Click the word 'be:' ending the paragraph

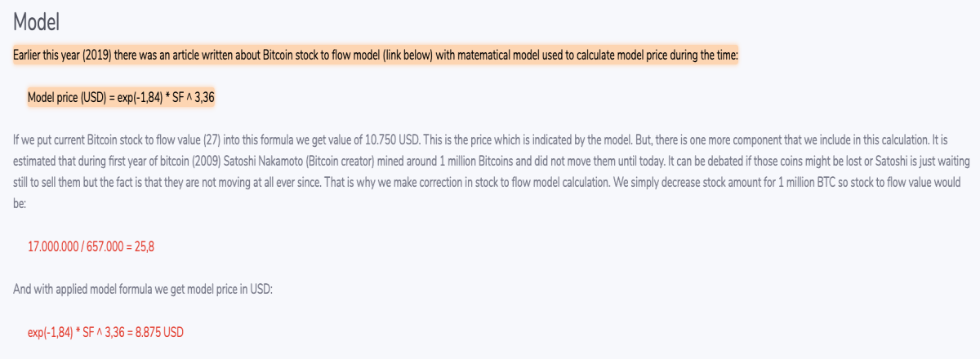[x=20, y=202]
